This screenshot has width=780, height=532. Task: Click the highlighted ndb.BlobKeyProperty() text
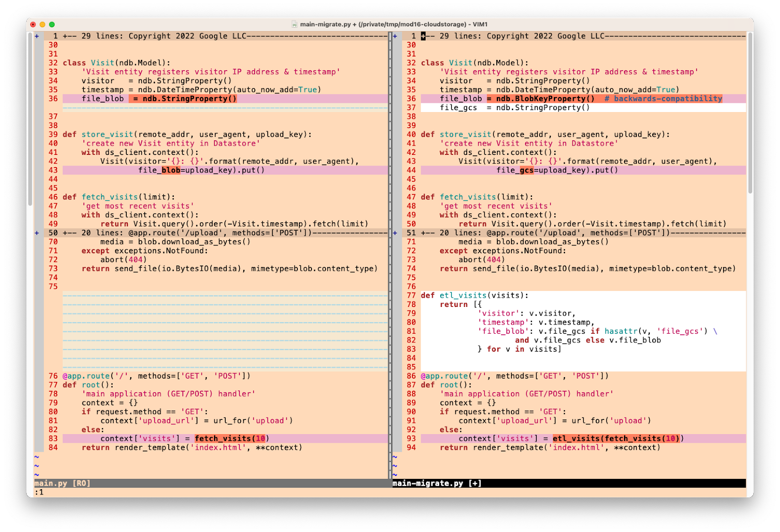(545, 99)
